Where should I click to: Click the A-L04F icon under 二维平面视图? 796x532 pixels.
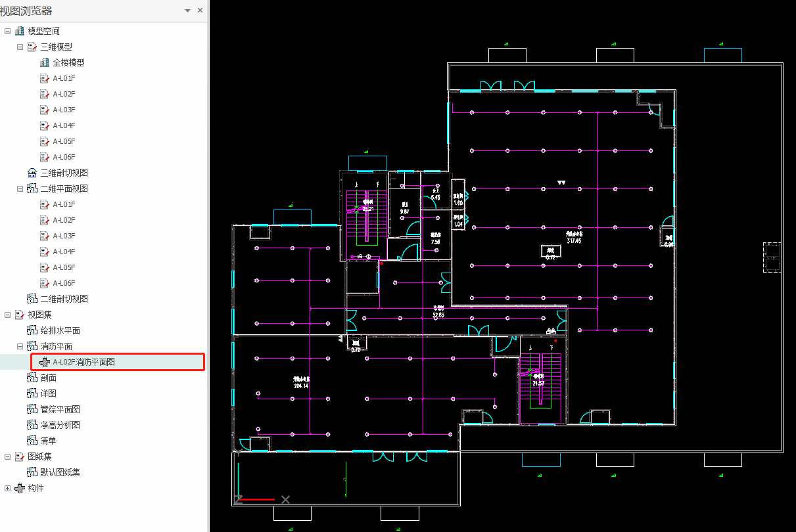[45, 252]
